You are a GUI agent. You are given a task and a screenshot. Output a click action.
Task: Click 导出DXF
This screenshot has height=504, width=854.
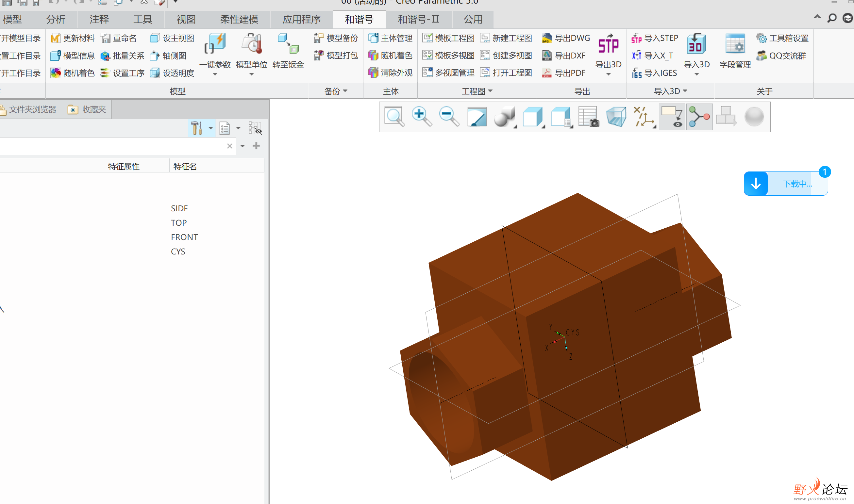click(x=564, y=56)
